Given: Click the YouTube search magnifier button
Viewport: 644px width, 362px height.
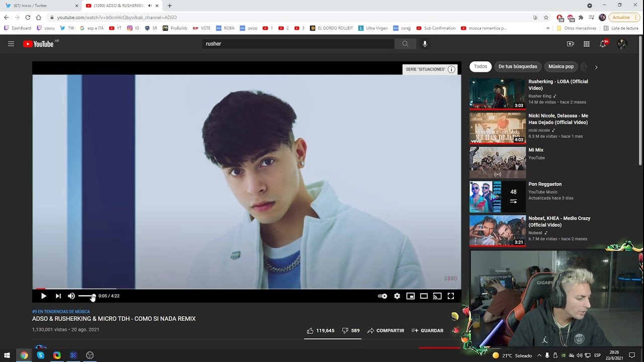Looking at the screenshot, I should pyautogui.click(x=405, y=44).
